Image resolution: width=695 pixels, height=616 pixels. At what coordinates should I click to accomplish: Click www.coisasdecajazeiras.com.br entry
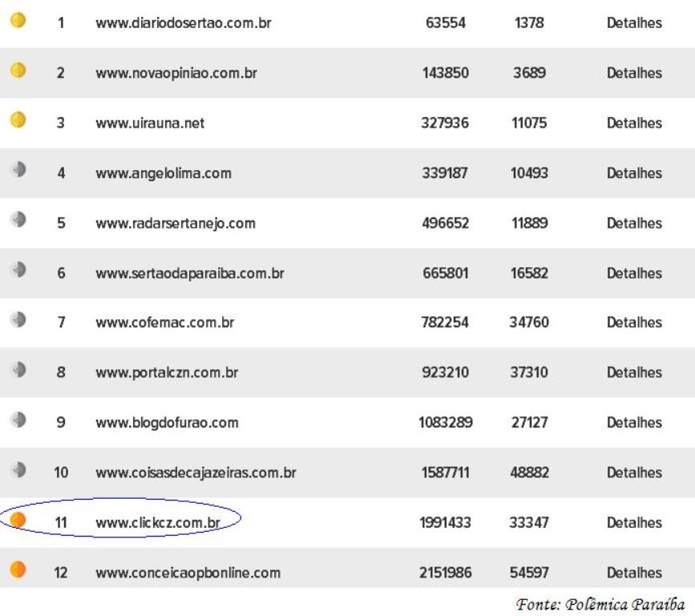[196, 473]
